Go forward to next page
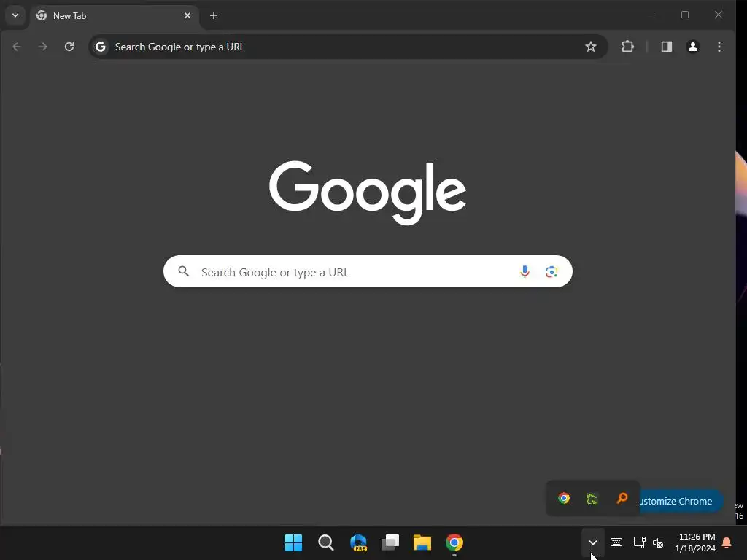This screenshot has height=560, width=747. tap(43, 47)
